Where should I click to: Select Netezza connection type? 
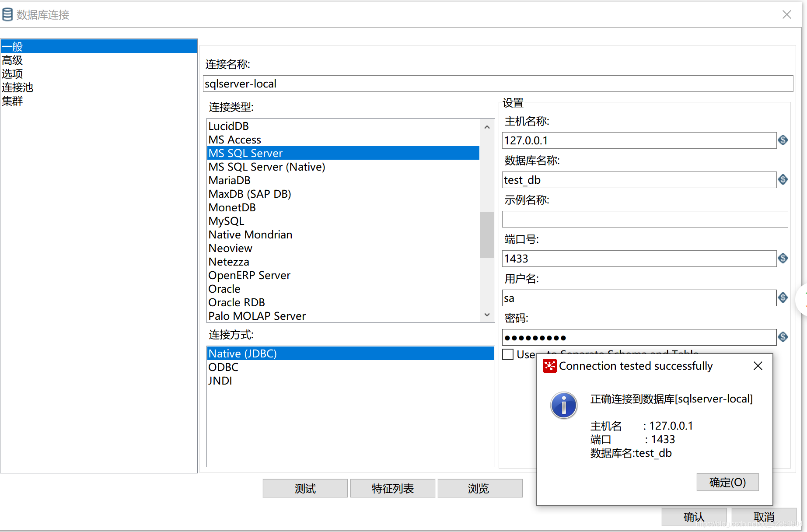tap(343, 262)
